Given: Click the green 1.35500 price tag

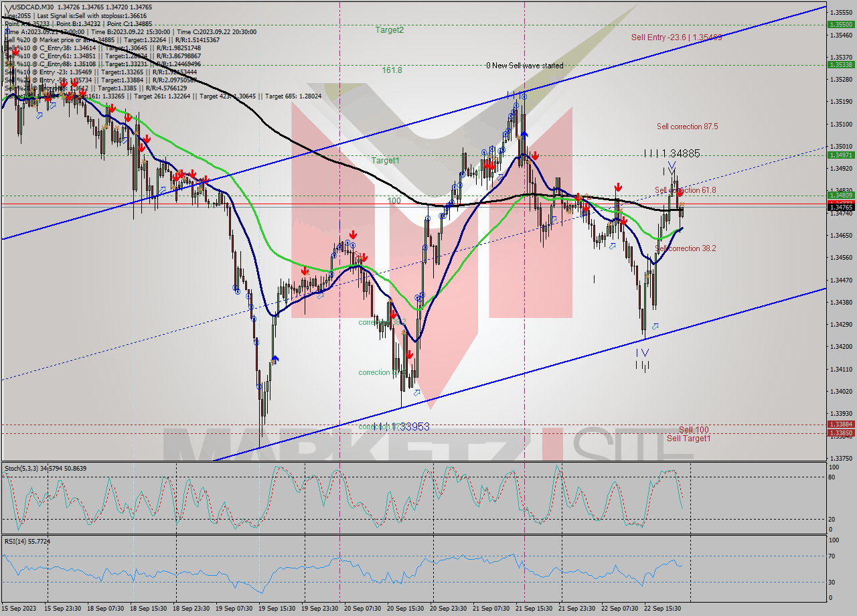Looking at the screenshot, I should [x=840, y=24].
